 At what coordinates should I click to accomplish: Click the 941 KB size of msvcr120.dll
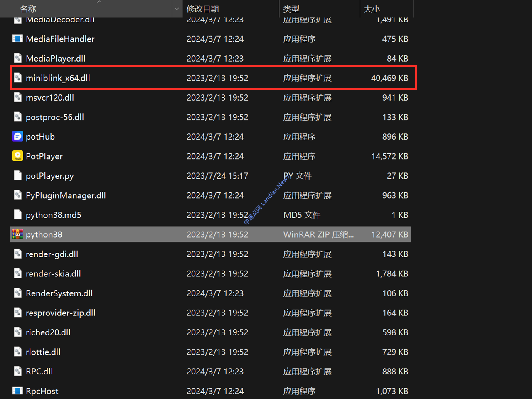pyautogui.click(x=395, y=97)
